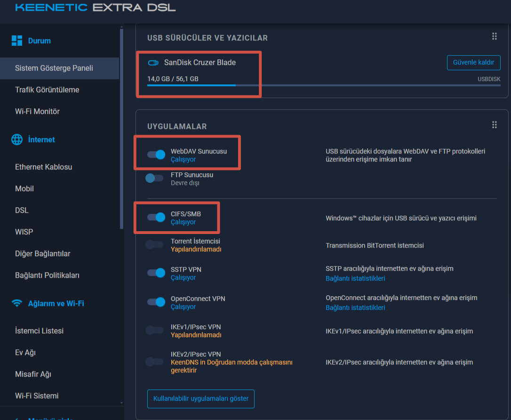Screen dimensions: 511x420
Task: Switch off SSTP VPN
Action: 156,273
